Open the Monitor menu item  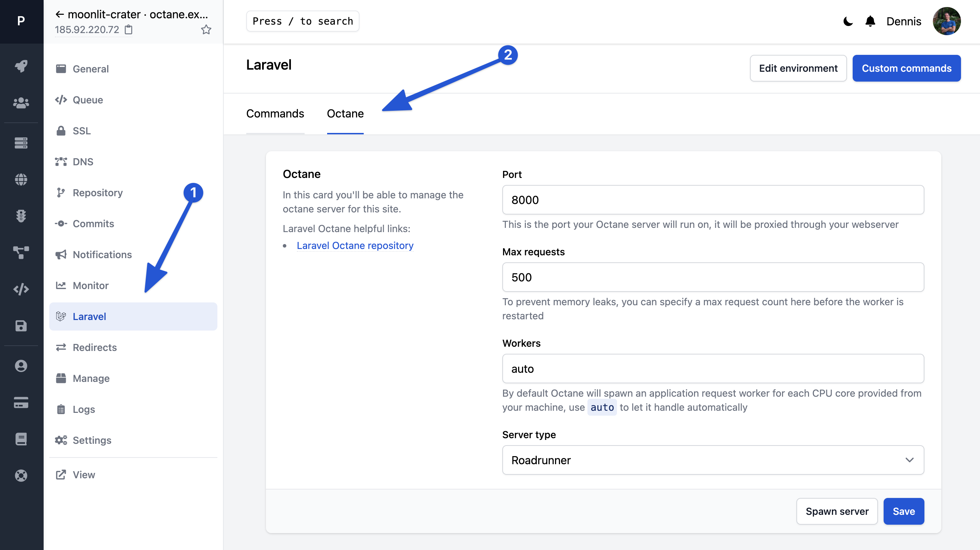click(x=133, y=285)
